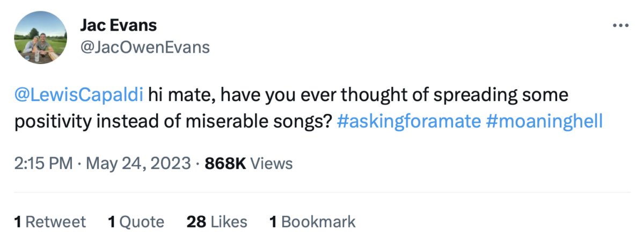Open the #moaninghell hashtag
The height and width of the screenshot is (248, 644).
click(544, 121)
